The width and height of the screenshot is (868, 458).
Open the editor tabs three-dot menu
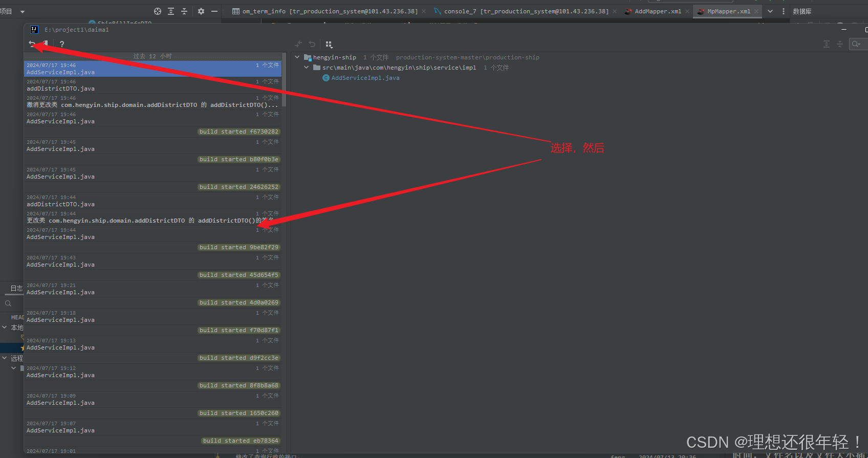(x=784, y=11)
